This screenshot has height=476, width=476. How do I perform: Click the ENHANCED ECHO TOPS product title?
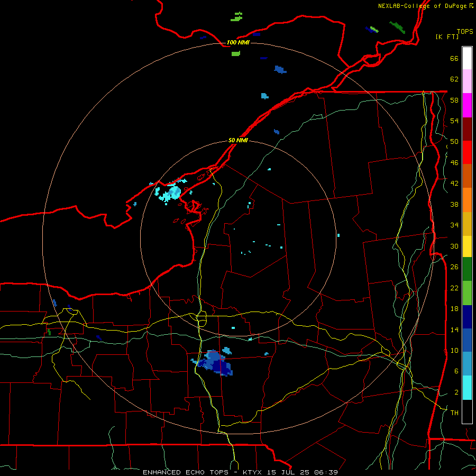(186, 472)
